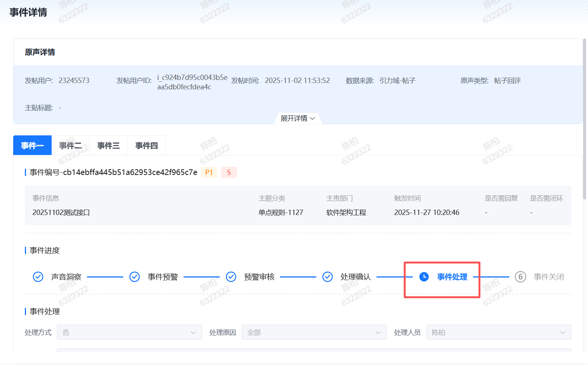The width and height of the screenshot is (588, 388).
Task: Open the 处理原因 dropdown showing 全部
Action: [314, 332]
